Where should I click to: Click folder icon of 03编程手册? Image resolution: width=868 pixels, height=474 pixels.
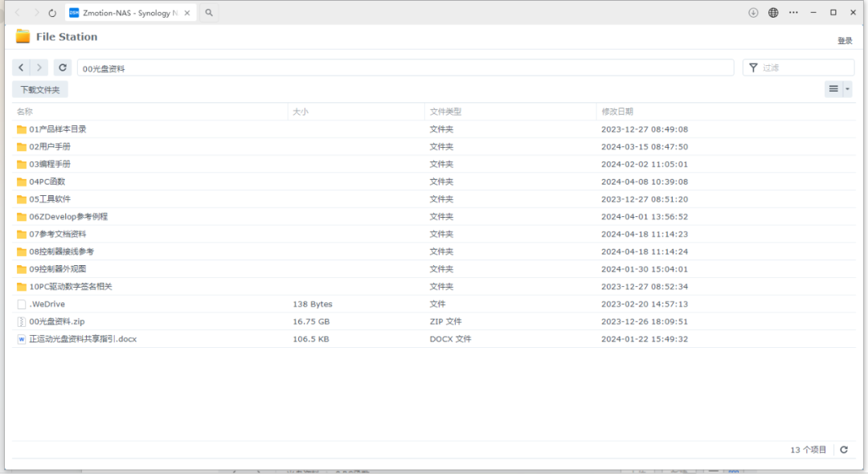pyautogui.click(x=22, y=164)
